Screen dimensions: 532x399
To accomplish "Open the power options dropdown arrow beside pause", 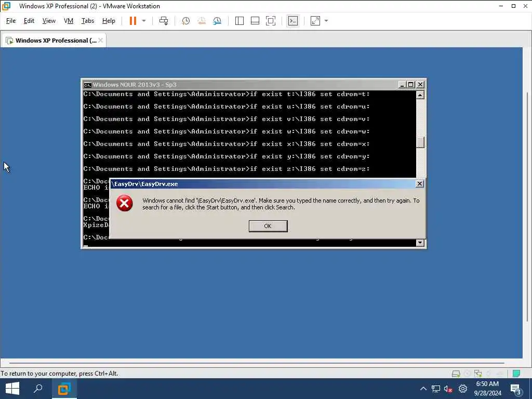I will pos(144,21).
